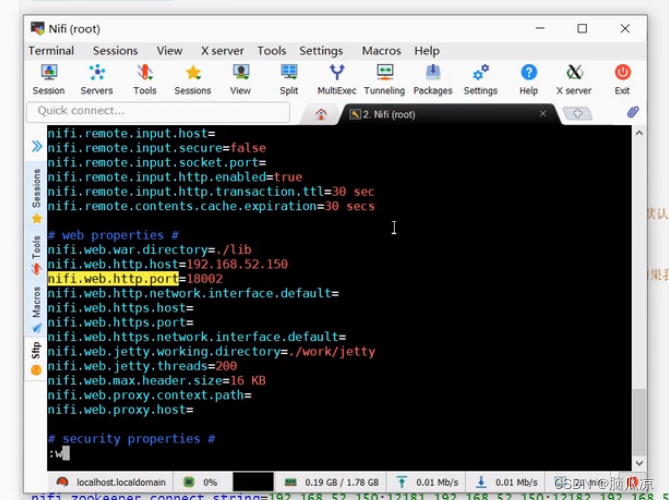Click the port value 18002
This screenshot has width=669, height=500.
point(204,279)
